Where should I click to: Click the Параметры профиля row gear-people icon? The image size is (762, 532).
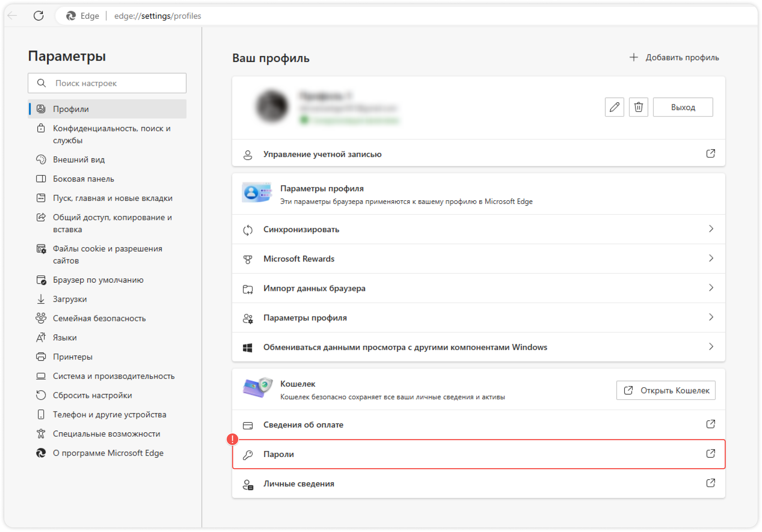point(248,318)
